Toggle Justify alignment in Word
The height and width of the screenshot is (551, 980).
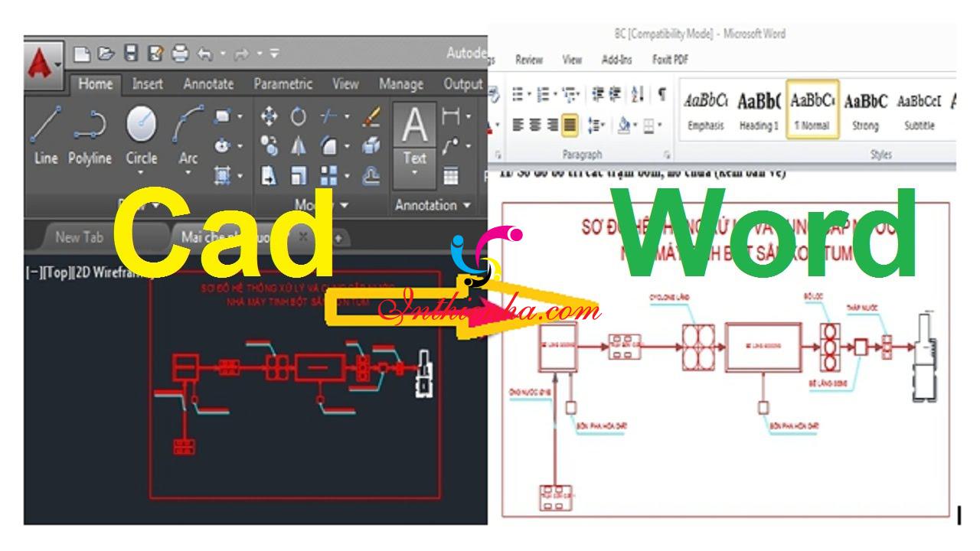tap(569, 125)
